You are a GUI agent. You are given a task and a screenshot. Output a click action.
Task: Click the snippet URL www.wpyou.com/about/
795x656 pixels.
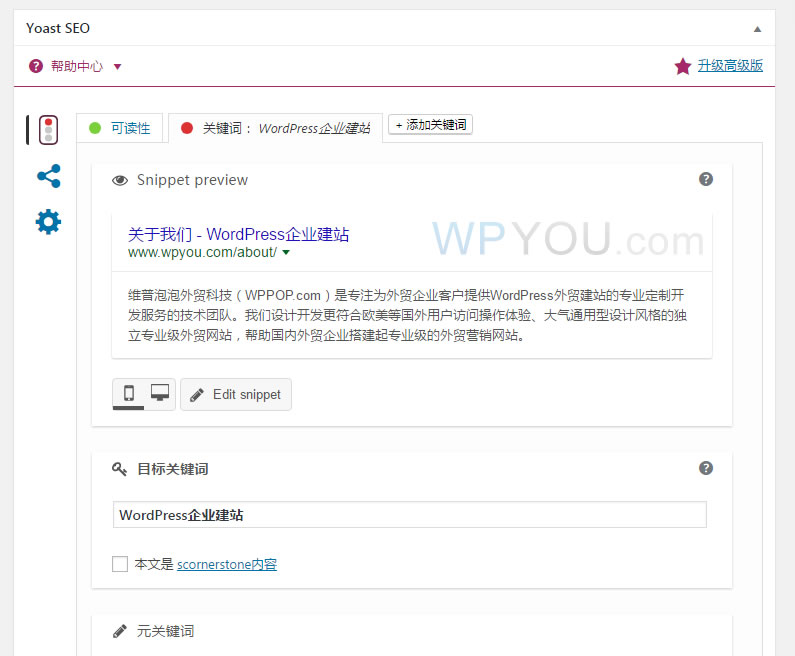point(202,252)
